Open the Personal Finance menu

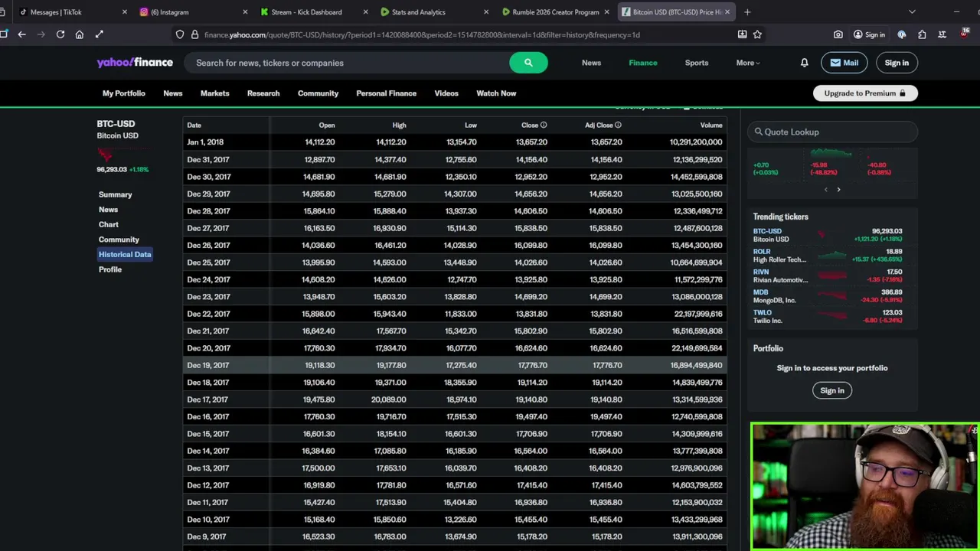tap(386, 93)
